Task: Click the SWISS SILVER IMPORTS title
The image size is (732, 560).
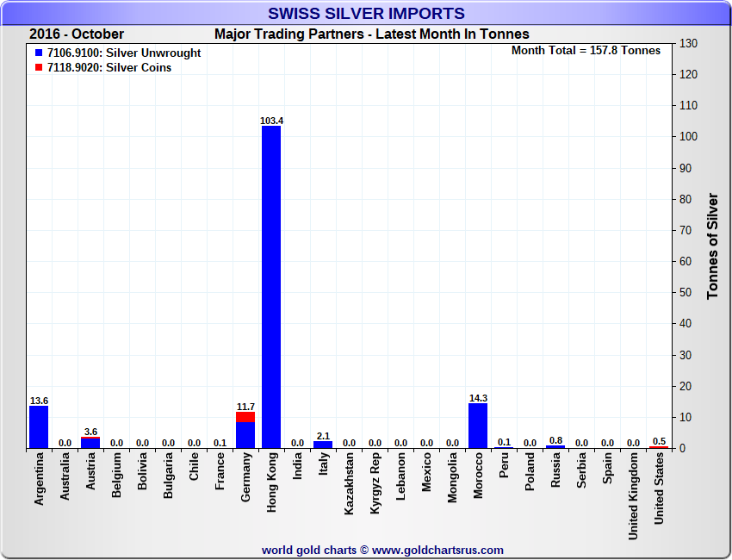Action: 366,14
